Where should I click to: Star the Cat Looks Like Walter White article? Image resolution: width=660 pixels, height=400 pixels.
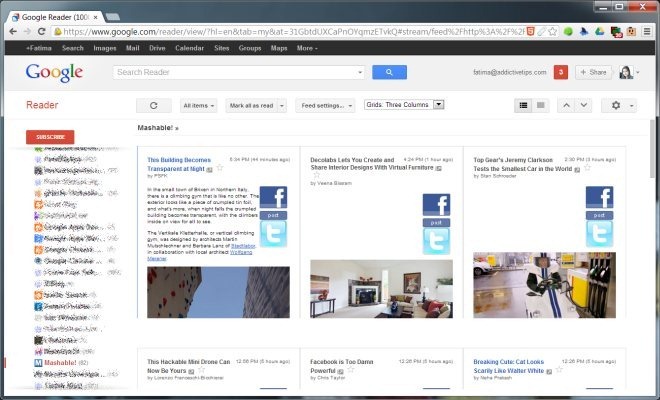point(559,370)
